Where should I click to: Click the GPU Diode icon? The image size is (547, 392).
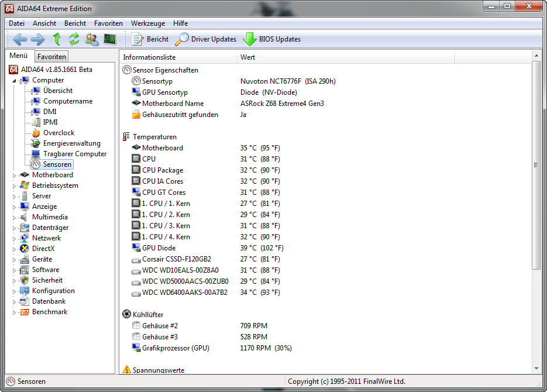tap(136, 247)
